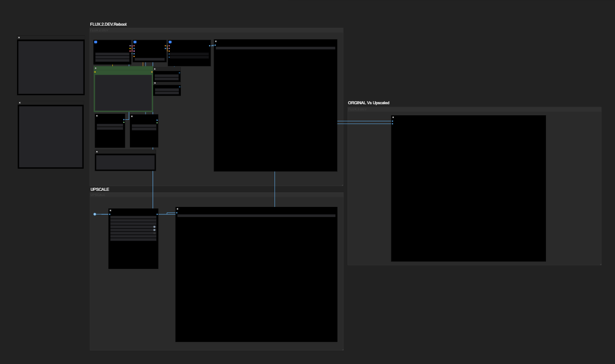Select the ORGINAL Vs Upscaled group title
The width and height of the screenshot is (615, 364).
pyautogui.click(x=368, y=103)
